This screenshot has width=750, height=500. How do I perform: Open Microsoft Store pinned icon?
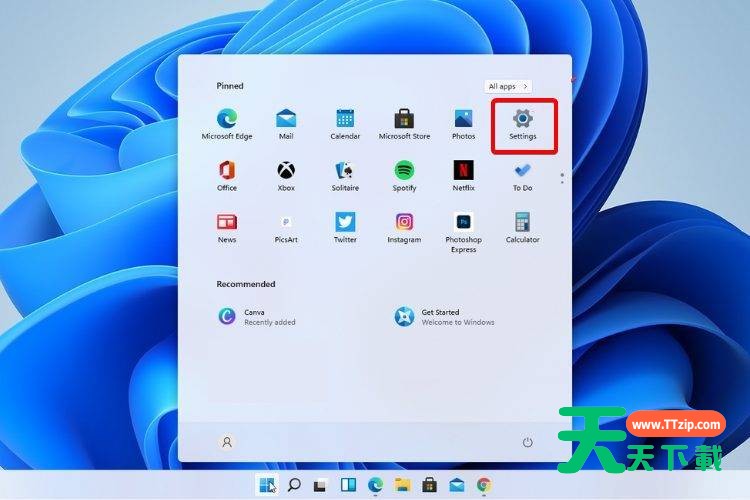404,118
